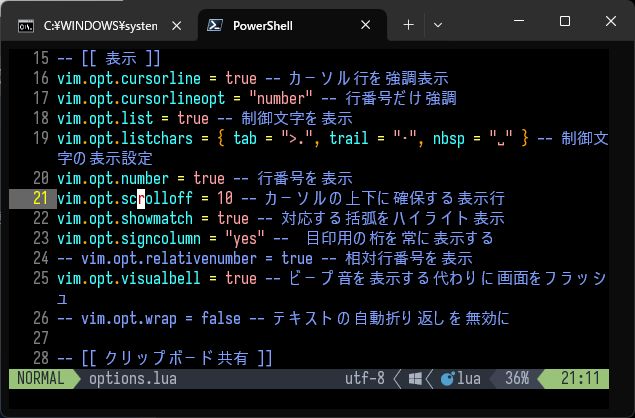Image resolution: width=635 pixels, height=418 pixels.
Task: Click the NORMAL mode indicator
Action: [x=40, y=379]
